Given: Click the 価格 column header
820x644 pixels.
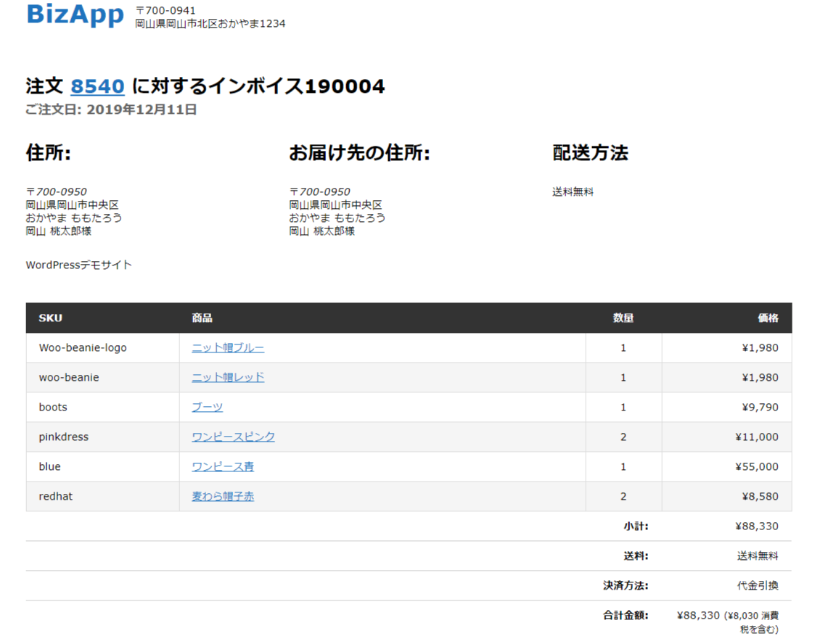Looking at the screenshot, I should pyautogui.click(x=768, y=318).
